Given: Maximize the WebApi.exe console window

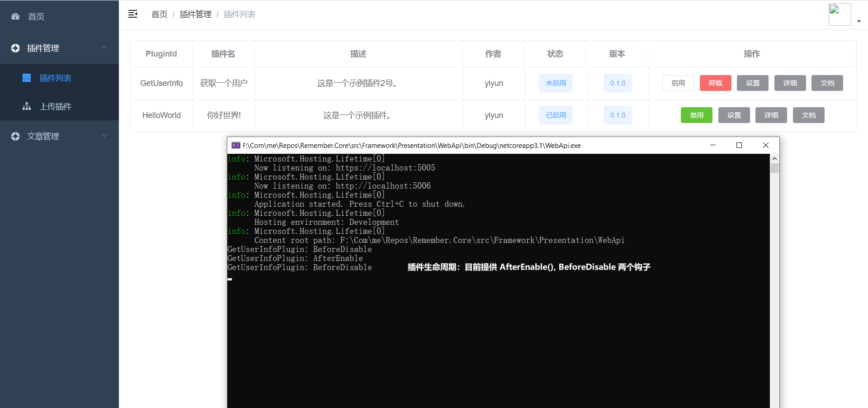Looking at the screenshot, I should pos(739,145).
